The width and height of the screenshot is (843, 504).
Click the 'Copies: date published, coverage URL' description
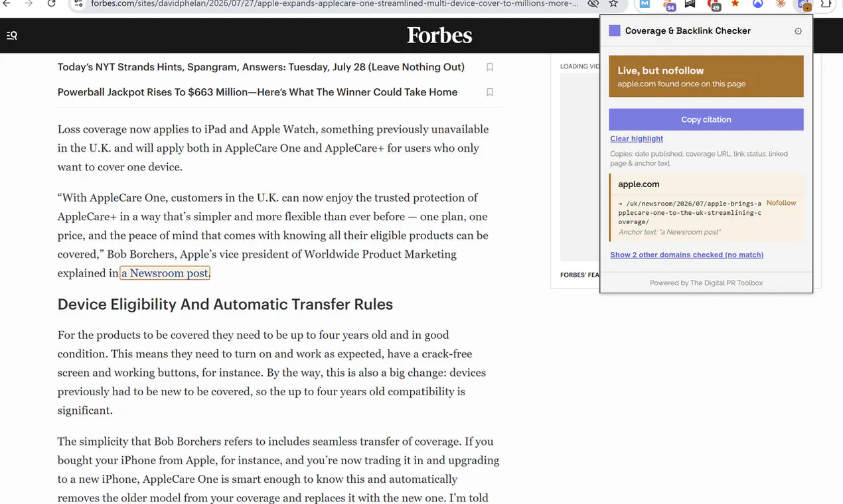(699, 158)
